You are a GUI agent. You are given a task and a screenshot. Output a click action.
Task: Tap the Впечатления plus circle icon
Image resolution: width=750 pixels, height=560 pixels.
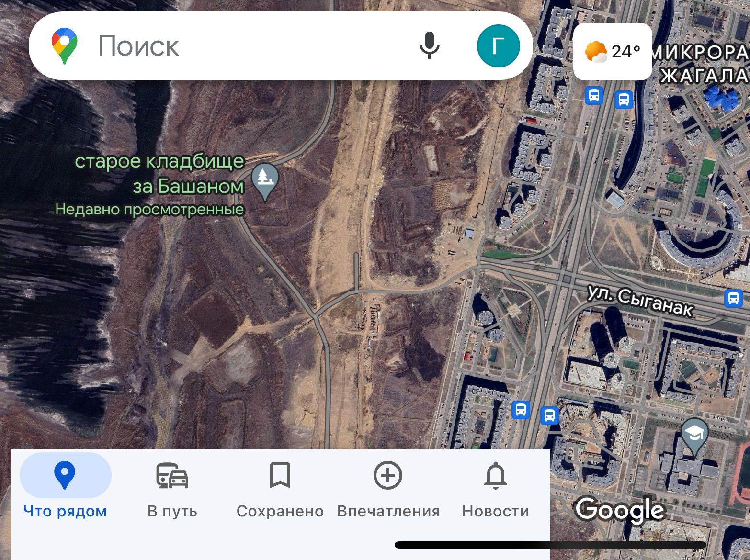click(387, 475)
